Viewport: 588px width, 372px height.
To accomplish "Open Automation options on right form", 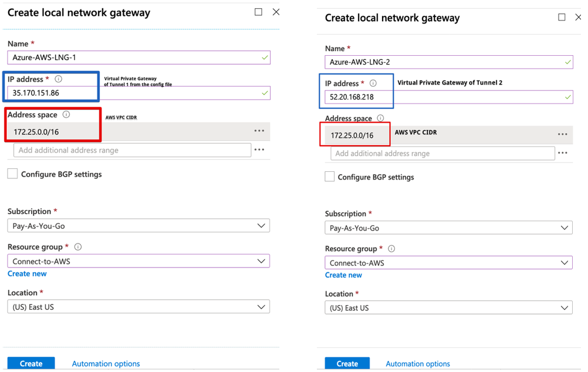I will [417, 364].
